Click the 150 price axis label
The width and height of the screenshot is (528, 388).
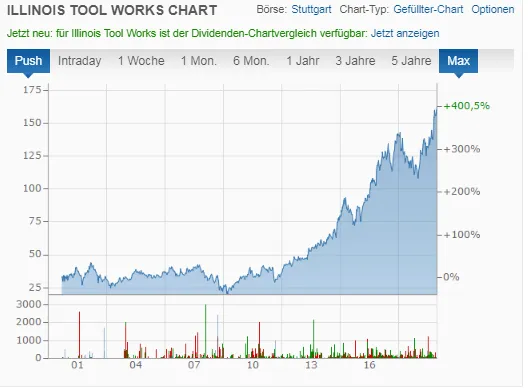pyautogui.click(x=32, y=123)
